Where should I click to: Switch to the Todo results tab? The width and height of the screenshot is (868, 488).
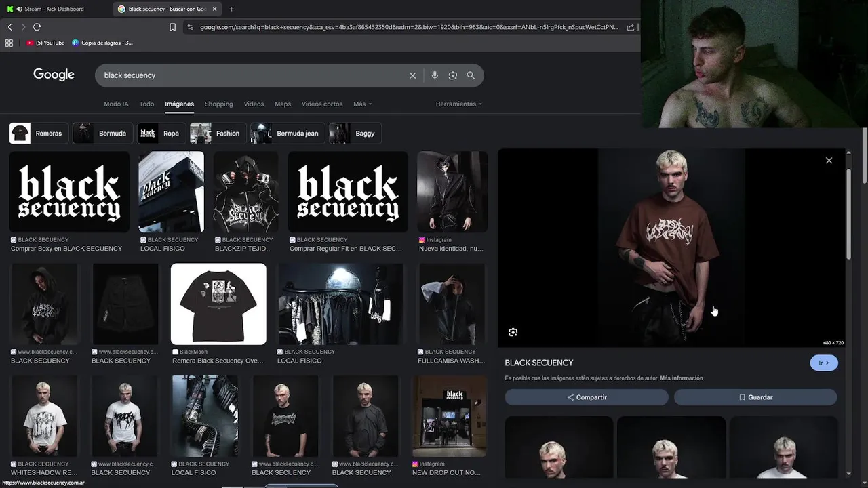pyautogui.click(x=146, y=104)
